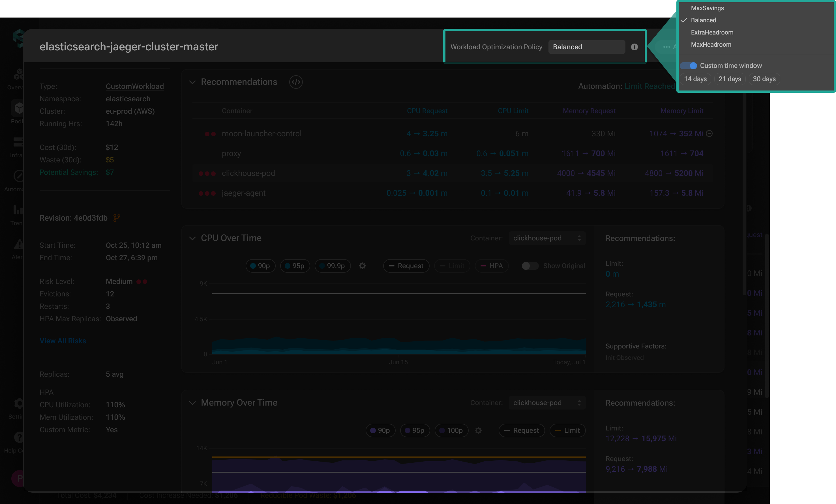Click the minus icon beside moon-launcher-control memory limit
Viewport: 836px width, 504px height.
[709, 133]
